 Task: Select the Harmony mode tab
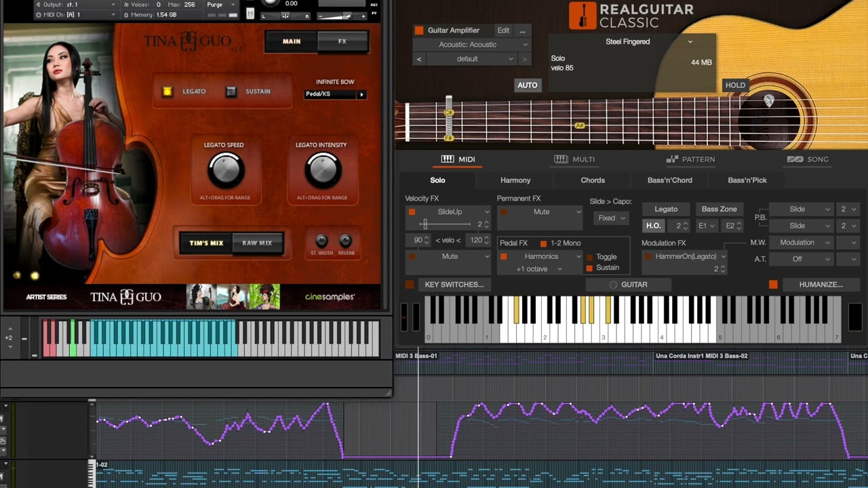tap(515, 180)
